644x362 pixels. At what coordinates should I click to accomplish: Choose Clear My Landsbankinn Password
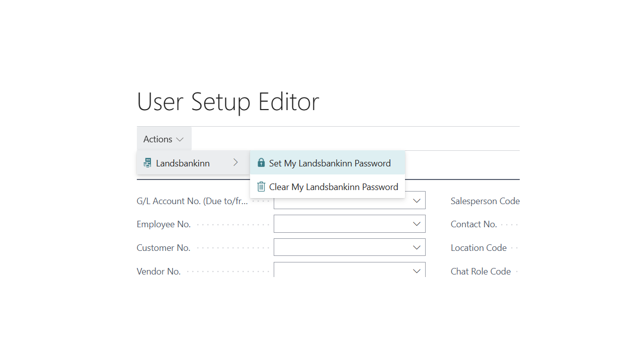tap(328, 187)
